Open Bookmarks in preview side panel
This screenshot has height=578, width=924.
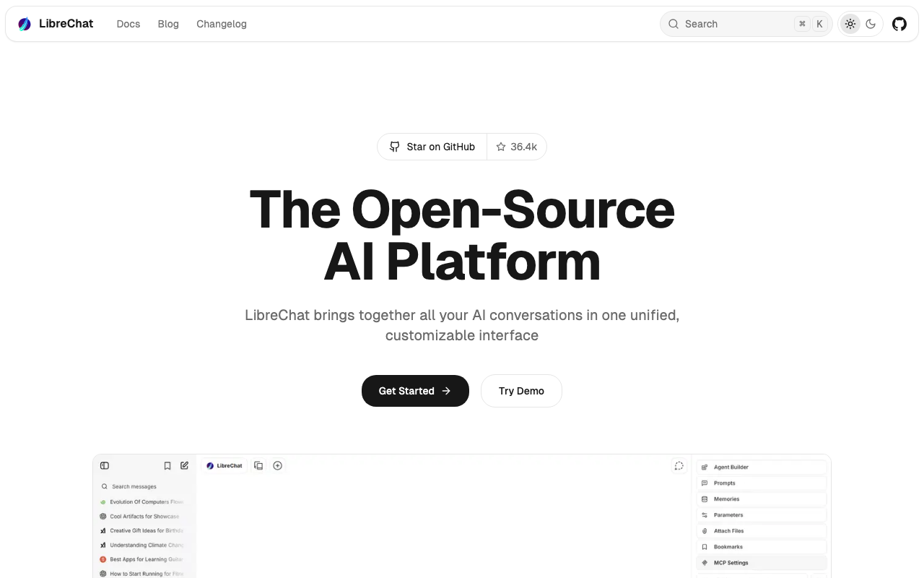[x=762, y=547]
